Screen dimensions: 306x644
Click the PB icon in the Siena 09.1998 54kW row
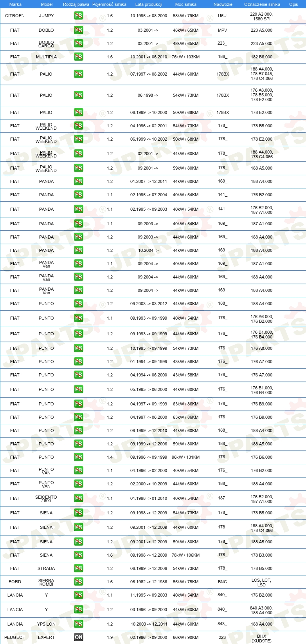pos(79,513)
